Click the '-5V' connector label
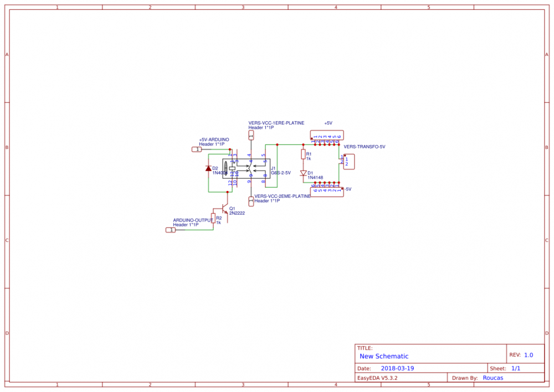Viewport: 554px width, 392px height. tap(348, 189)
